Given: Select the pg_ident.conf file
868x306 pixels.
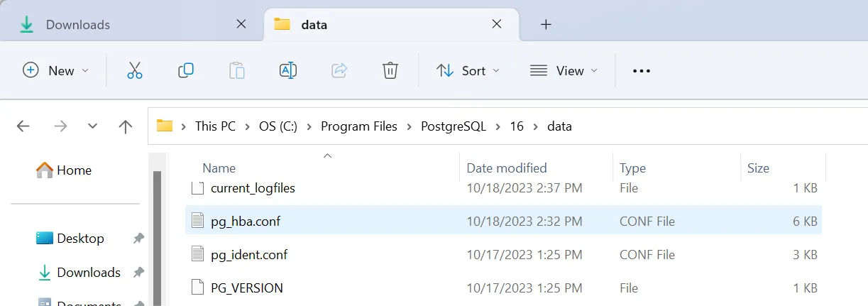Looking at the screenshot, I should 248,254.
